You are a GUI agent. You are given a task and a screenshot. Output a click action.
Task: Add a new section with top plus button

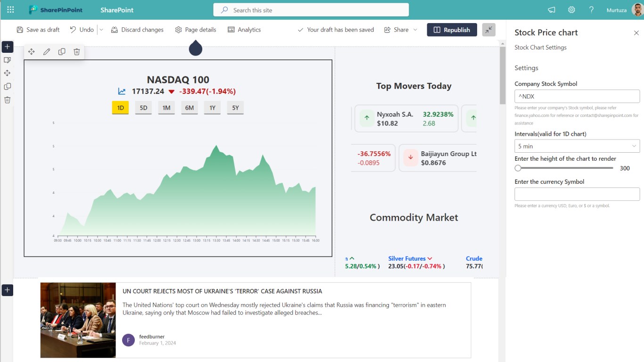8,47
